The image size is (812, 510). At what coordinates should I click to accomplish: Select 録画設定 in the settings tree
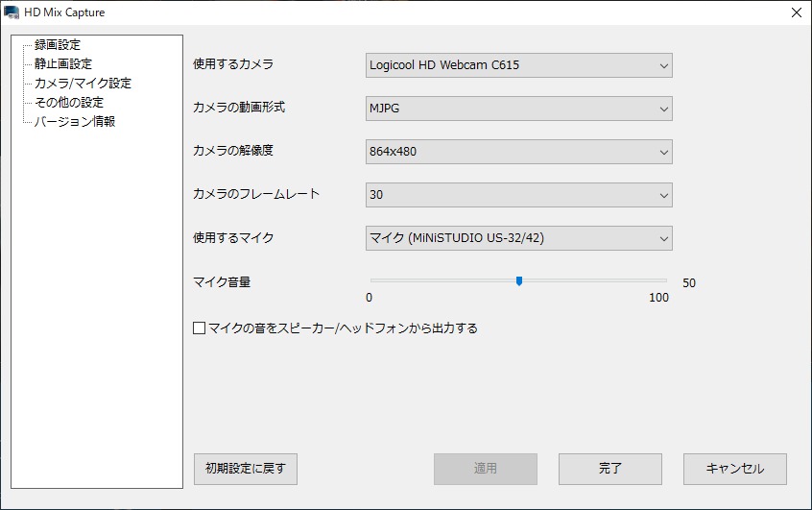tap(58, 45)
